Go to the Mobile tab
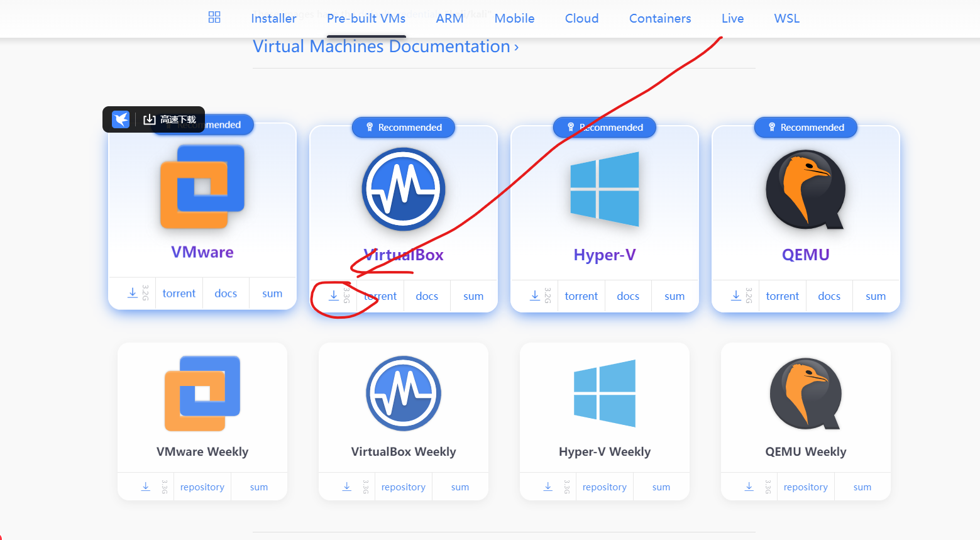Viewport: 980px width, 540px height. [x=514, y=18]
